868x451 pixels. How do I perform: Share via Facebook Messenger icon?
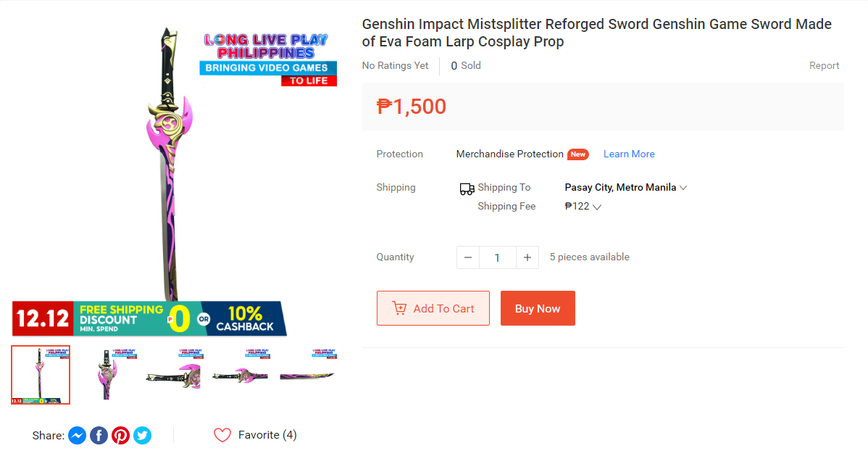(78, 436)
